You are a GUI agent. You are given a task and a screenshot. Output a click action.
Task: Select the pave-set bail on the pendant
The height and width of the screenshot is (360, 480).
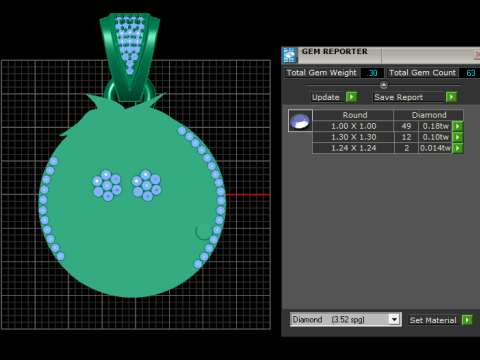[x=130, y=57]
